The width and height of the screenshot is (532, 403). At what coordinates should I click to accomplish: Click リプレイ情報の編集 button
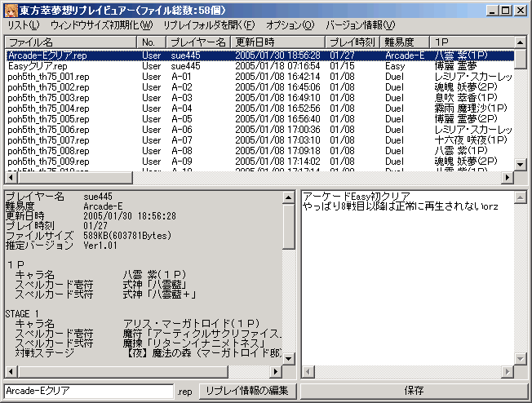coord(247,391)
